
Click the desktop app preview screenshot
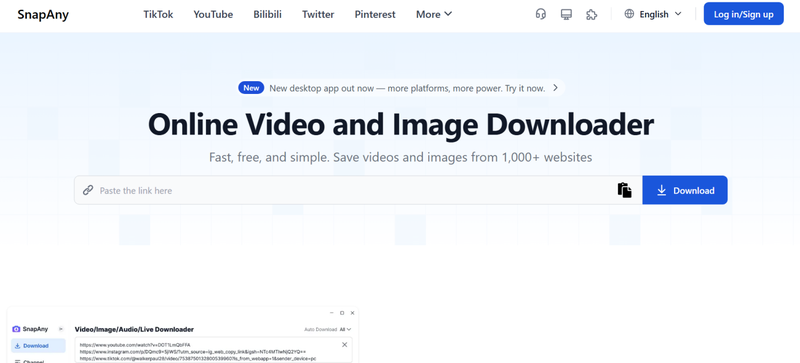point(183,335)
